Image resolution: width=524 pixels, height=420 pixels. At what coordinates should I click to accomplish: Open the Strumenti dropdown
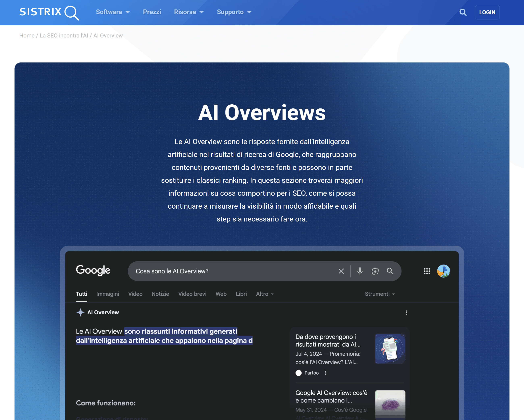pyautogui.click(x=379, y=294)
